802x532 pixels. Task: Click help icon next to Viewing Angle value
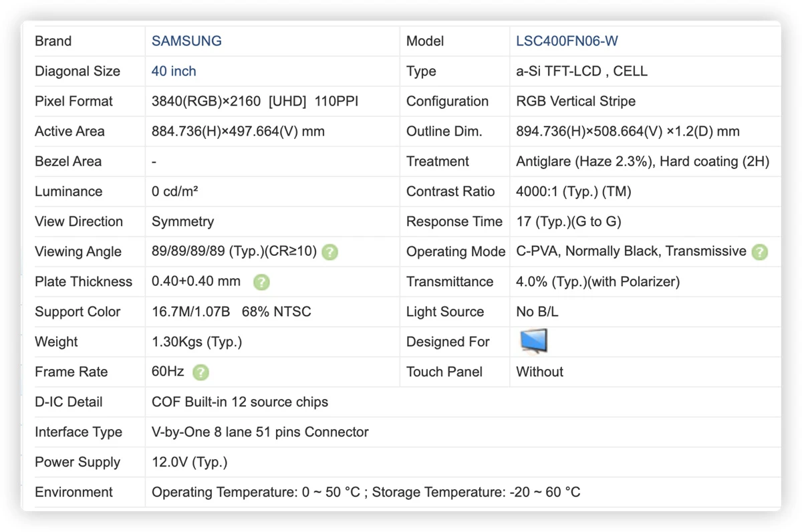click(x=329, y=252)
